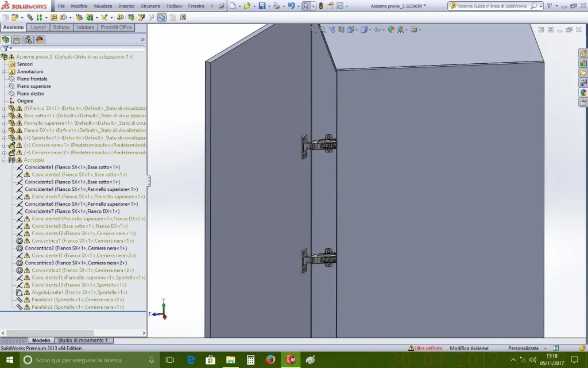Toggle the highlighted assembly toolbar button
The image size is (588, 368).
click(x=161, y=17)
